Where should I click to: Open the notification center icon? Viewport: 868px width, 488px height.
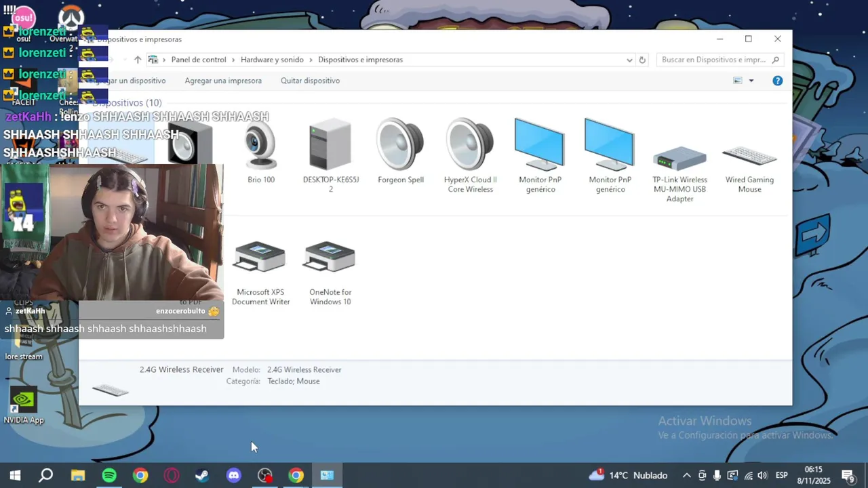848,475
